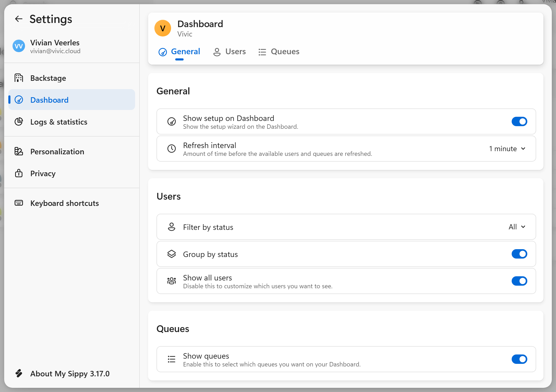The image size is (556, 392).
Task: Disable Show setup on Dashboard toggle
Action: point(519,122)
